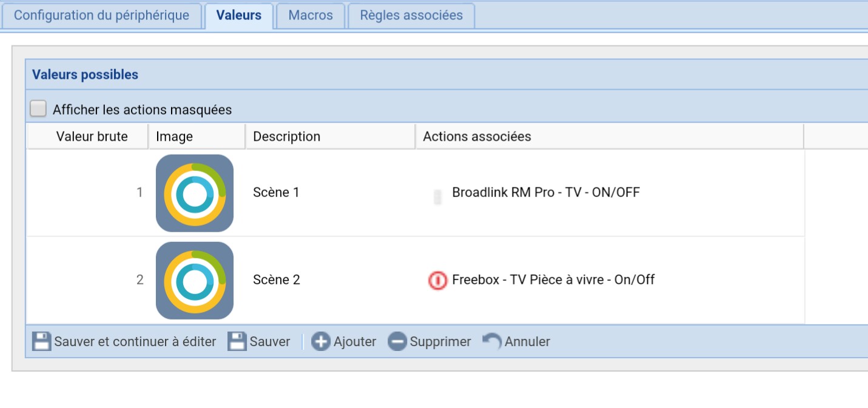Click the Scène 1 circular image icon

pos(195,193)
